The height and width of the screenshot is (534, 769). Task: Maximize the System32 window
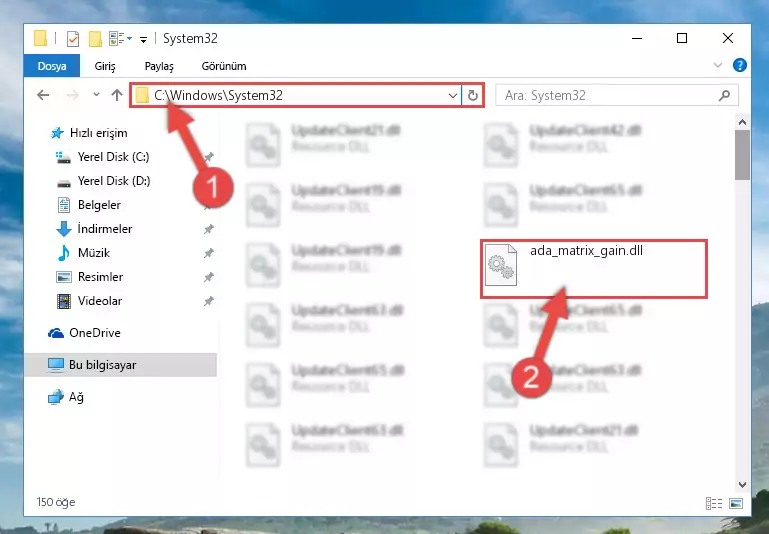[682, 38]
